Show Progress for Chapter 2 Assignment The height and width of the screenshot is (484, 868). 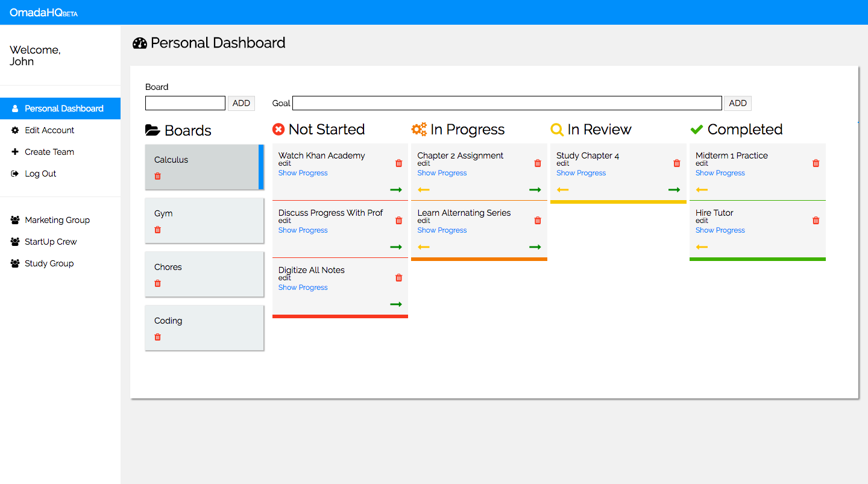coord(442,173)
